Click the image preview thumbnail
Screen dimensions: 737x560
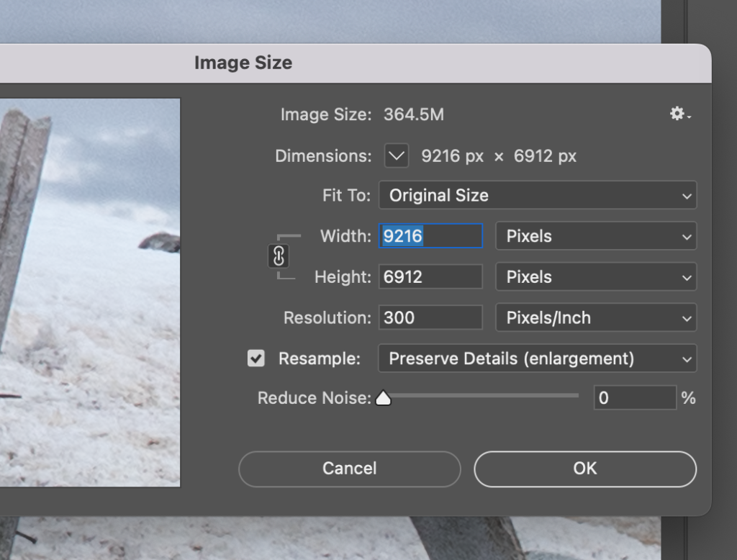pyautogui.click(x=90, y=292)
